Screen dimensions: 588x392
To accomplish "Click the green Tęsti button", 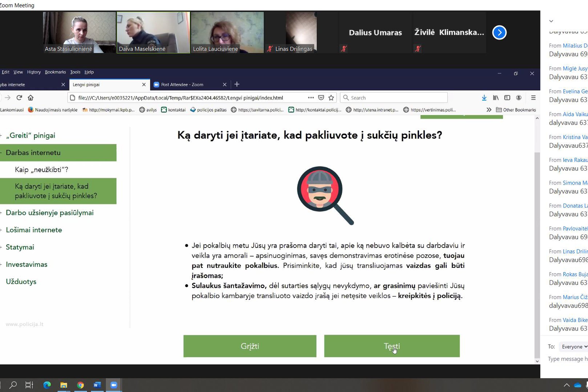I will [392, 346].
